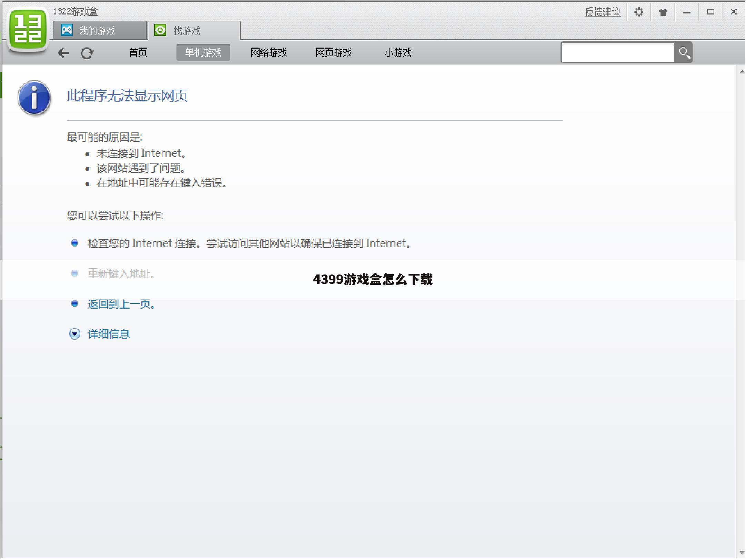Screen dimensions: 746x560
Task: Select the 网络游戏 category
Action: click(269, 52)
